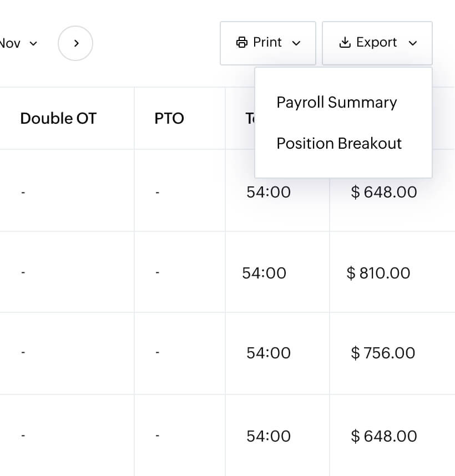Click the chevron on the Print button
The width and height of the screenshot is (455, 476).
(x=296, y=43)
